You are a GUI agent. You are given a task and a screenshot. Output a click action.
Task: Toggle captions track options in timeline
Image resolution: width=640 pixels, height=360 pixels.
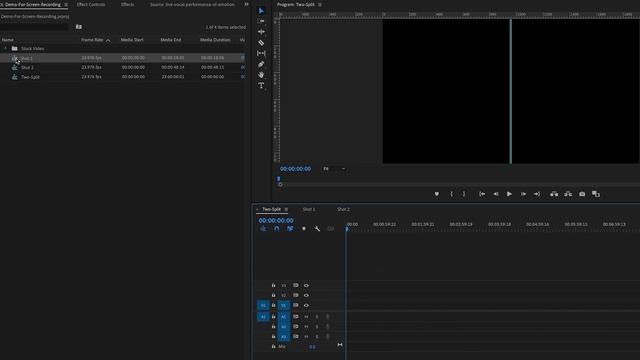[x=331, y=229]
